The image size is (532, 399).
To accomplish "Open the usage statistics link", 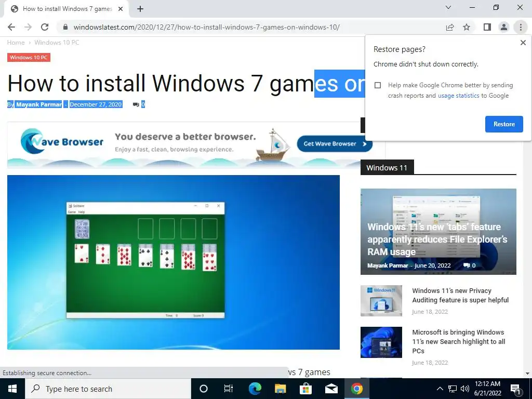I will 458,96.
